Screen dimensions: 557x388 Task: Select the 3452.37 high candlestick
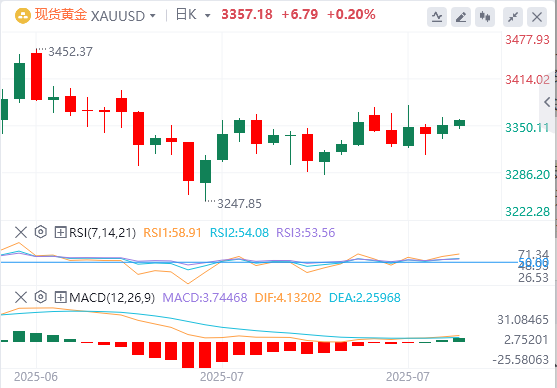37,76
